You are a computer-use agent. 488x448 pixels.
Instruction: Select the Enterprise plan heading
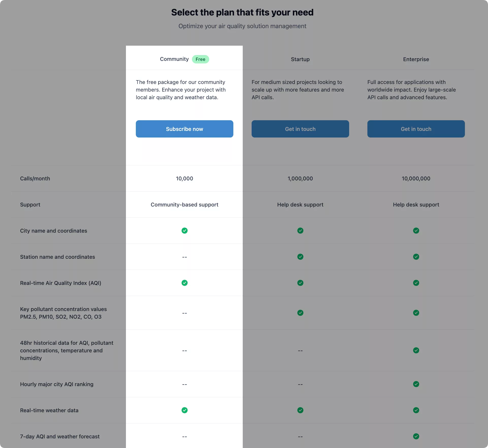(416, 59)
